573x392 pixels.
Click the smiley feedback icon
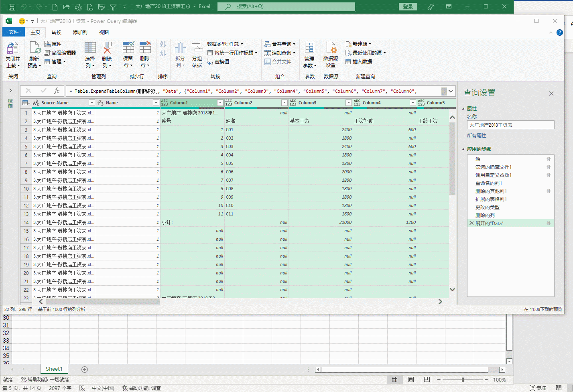point(22,21)
